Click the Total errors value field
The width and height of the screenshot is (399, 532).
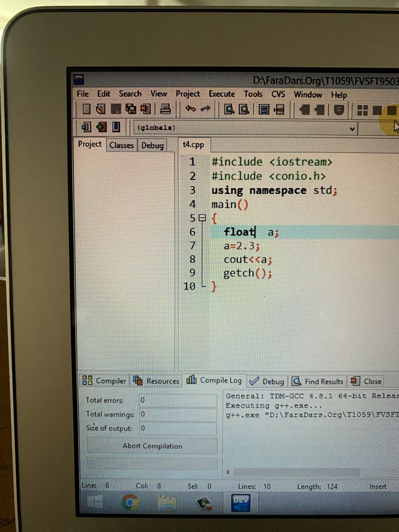(178, 400)
